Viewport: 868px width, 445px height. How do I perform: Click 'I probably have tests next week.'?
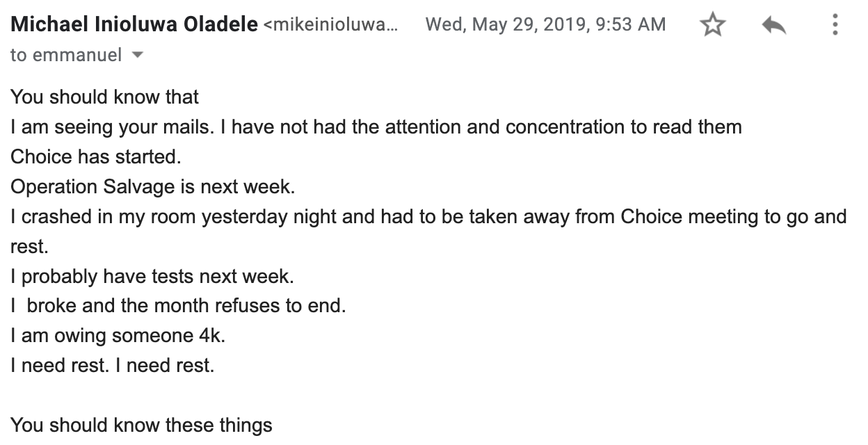coord(152,277)
